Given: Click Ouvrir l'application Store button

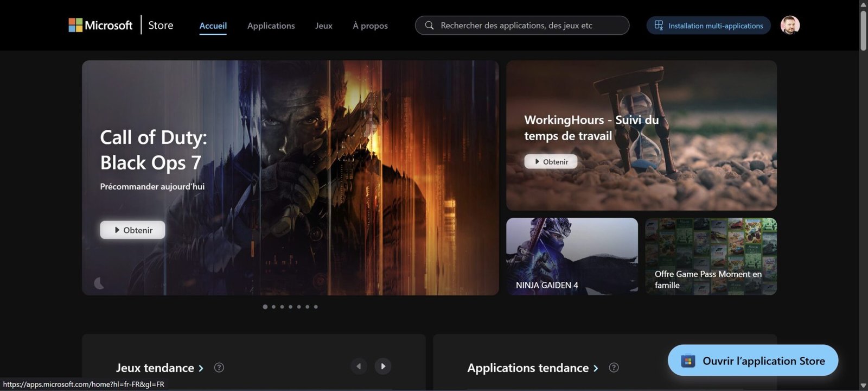Looking at the screenshot, I should [752, 361].
